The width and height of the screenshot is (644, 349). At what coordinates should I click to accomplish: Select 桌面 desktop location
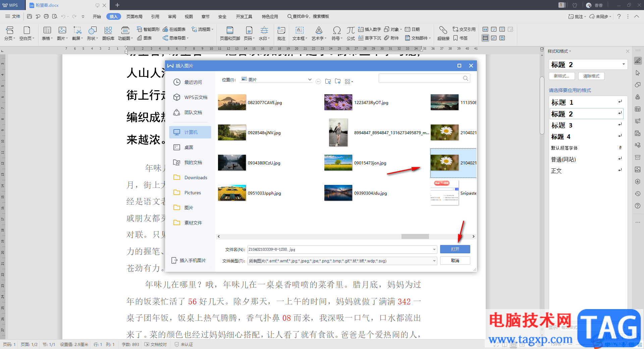click(190, 147)
